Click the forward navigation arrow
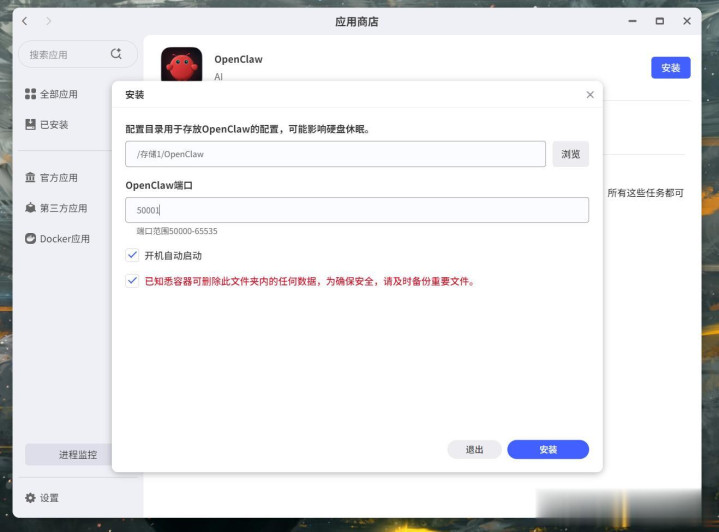 pos(48,21)
